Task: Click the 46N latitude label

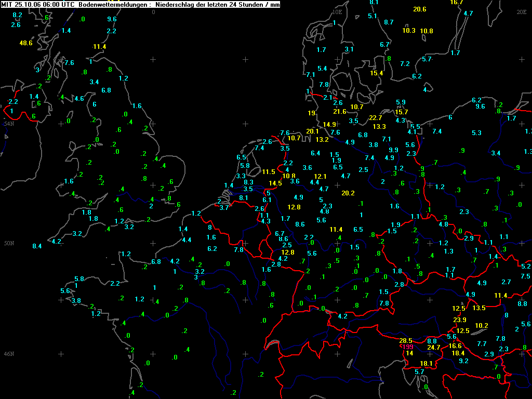Action: (x=9, y=354)
